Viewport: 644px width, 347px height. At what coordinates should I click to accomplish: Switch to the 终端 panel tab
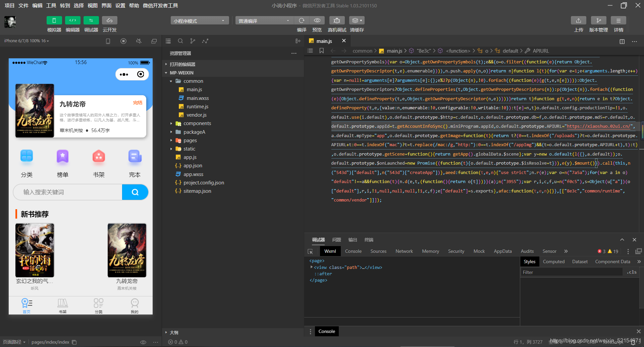point(369,240)
